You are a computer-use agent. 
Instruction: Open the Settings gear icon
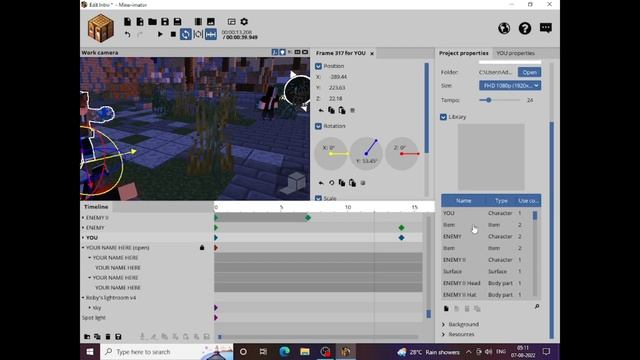[244, 22]
